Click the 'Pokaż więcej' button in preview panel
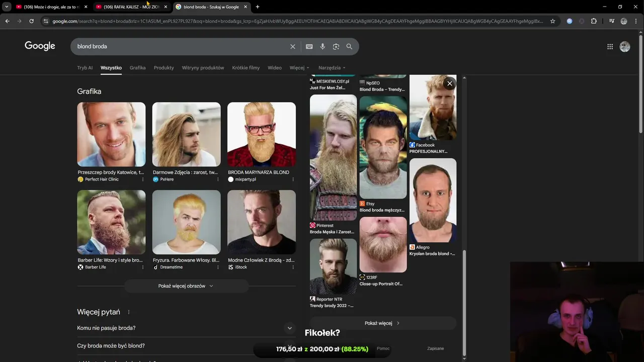 (383, 323)
